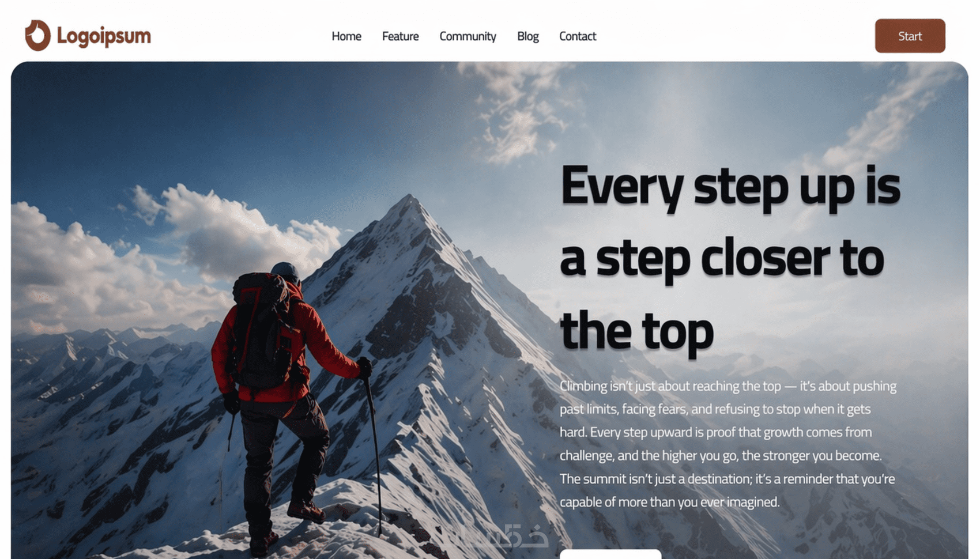Open the Home navigation link
This screenshot has width=980, height=559.
(x=346, y=36)
